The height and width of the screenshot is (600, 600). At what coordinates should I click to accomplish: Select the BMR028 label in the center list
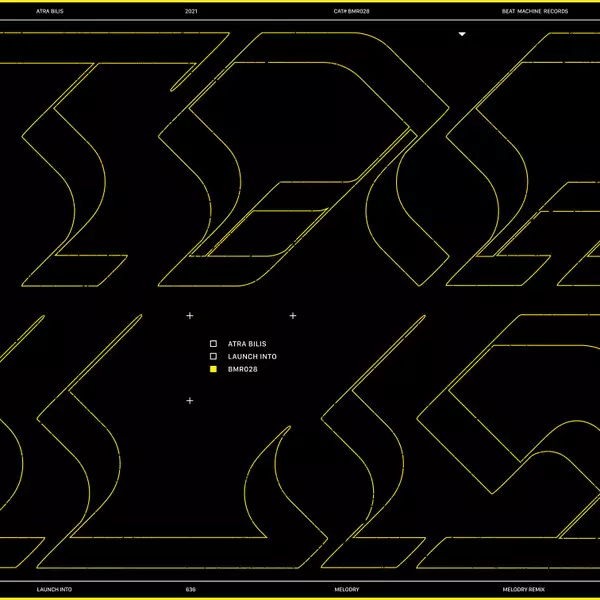tap(243, 369)
